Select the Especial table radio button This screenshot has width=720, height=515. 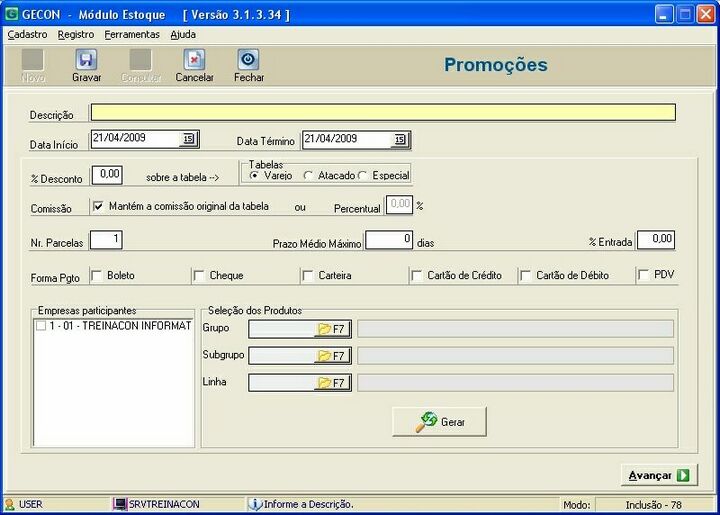click(x=362, y=175)
